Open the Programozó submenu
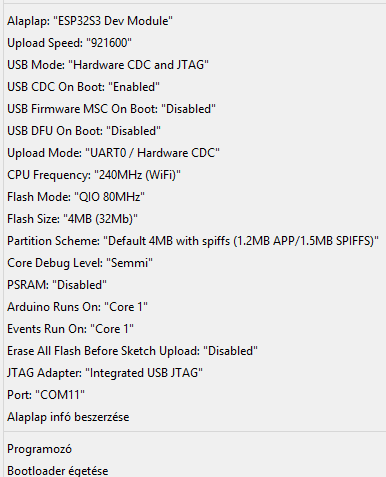 [195, 449]
